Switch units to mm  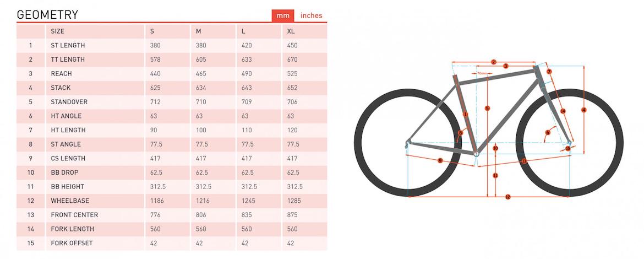tap(283, 15)
